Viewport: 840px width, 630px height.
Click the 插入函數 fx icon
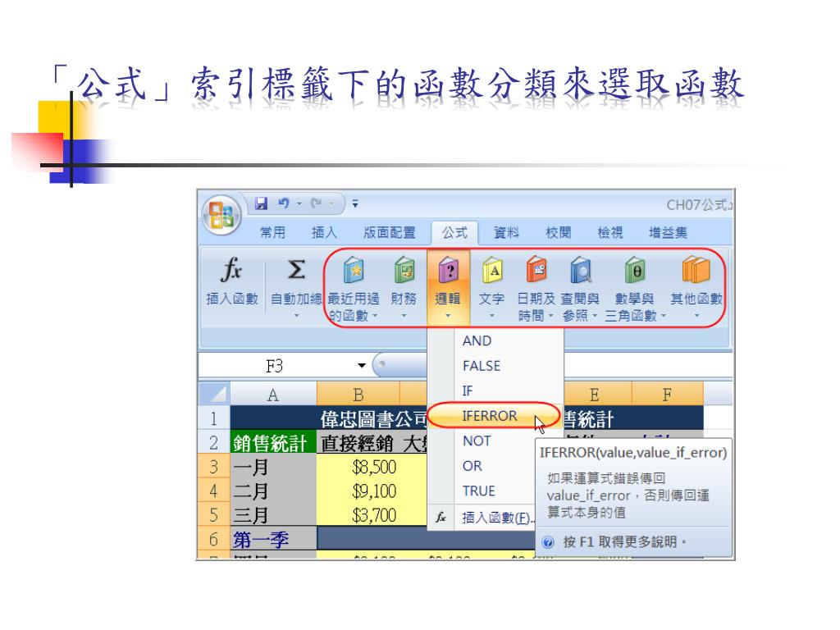[x=232, y=269]
